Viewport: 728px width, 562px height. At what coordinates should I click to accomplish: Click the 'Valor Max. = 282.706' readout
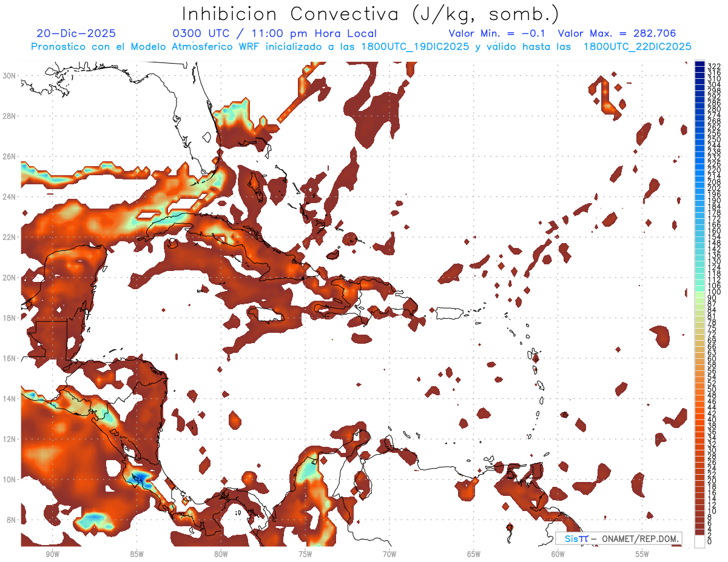click(x=617, y=34)
